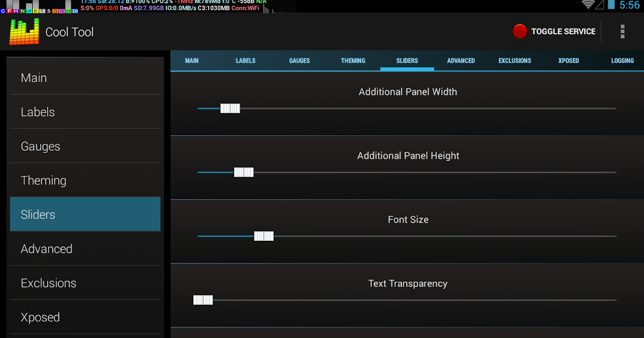Tap the battery icon in status bar
644x338 pixels.
(x=611, y=5)
